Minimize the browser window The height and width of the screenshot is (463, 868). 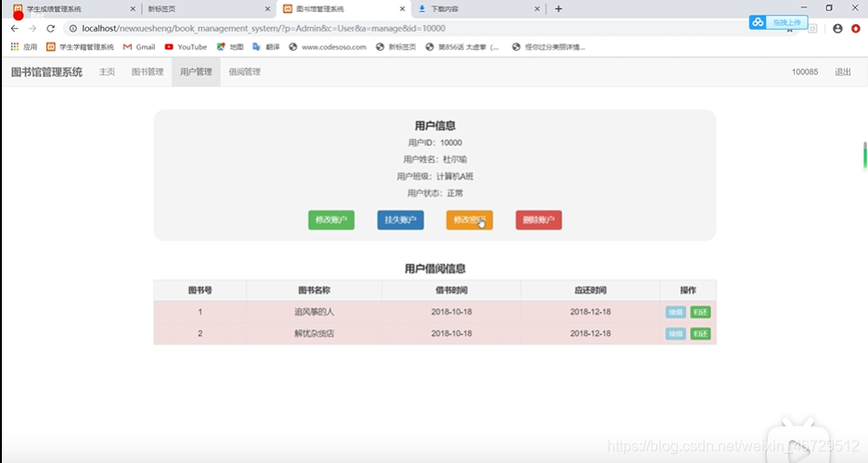tap(804, 7)
